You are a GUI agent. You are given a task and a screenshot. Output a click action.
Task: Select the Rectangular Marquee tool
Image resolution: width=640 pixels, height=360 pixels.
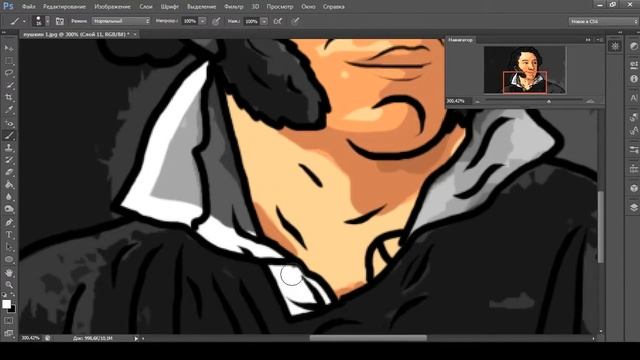(9, 61)
